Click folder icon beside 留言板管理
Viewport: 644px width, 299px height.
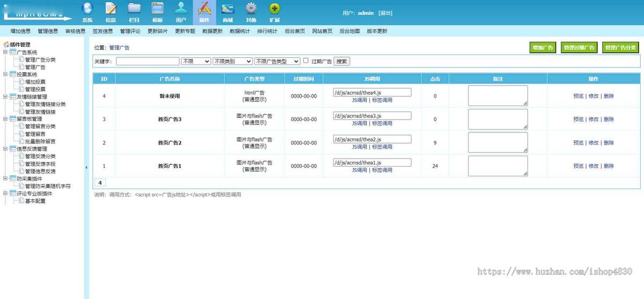pos(13,119)
